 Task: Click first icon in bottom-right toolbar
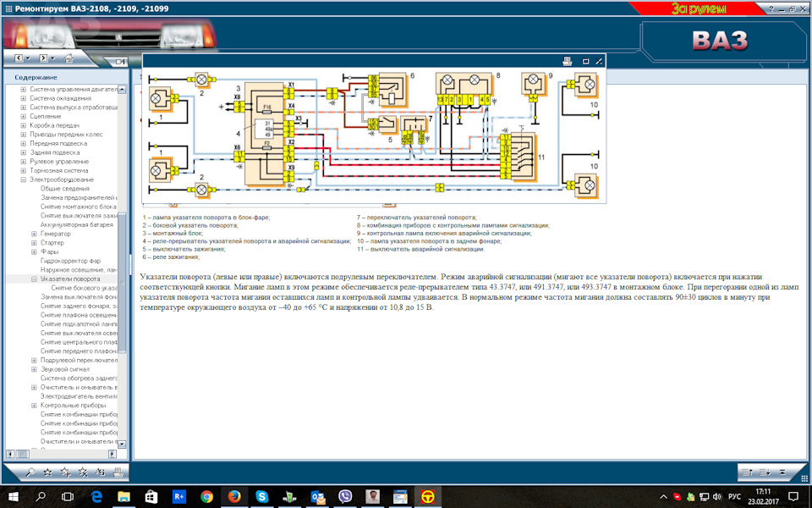pyautogui.click(x=747, y=472)
